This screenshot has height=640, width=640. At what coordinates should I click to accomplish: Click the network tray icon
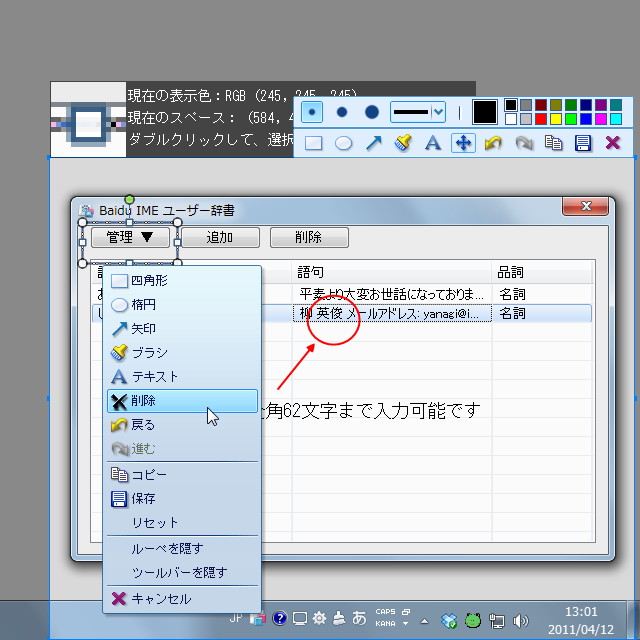pyautogui.click(x=496, y=621)
